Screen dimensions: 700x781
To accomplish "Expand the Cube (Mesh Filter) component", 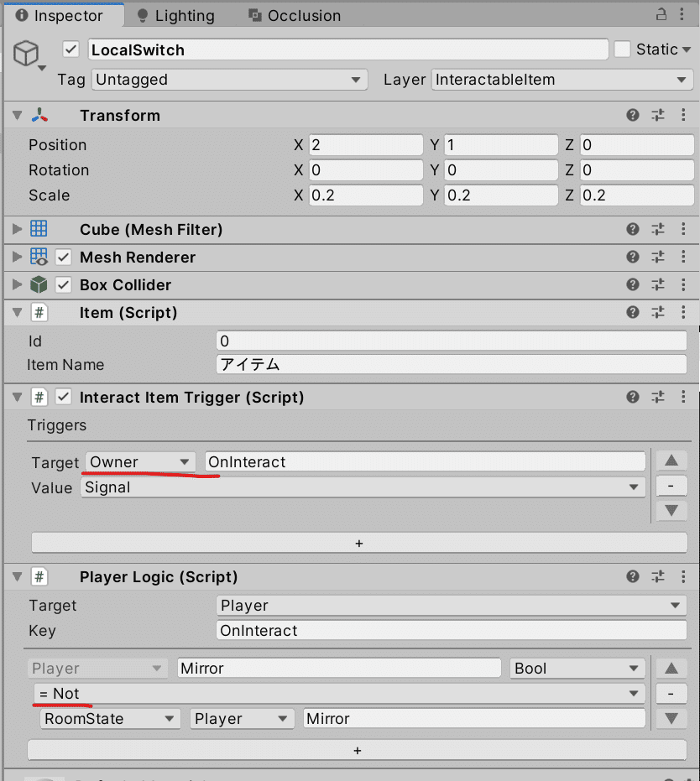I will pos(18,229).
